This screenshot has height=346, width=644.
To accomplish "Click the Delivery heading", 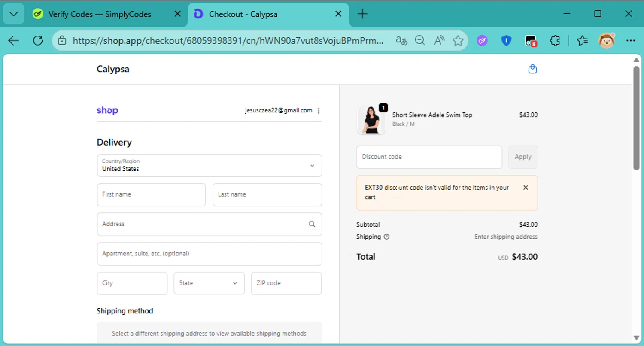I will pyautogui.click(x=114, y=143).
